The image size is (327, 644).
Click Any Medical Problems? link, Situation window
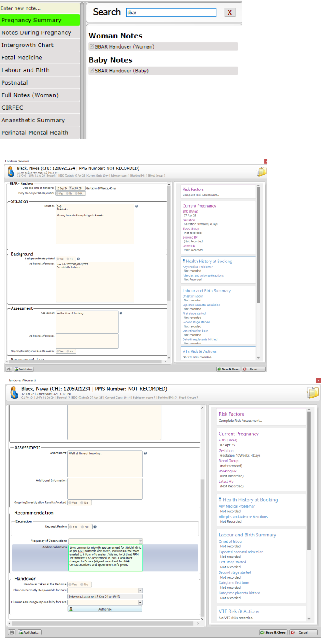click(198, 267)
